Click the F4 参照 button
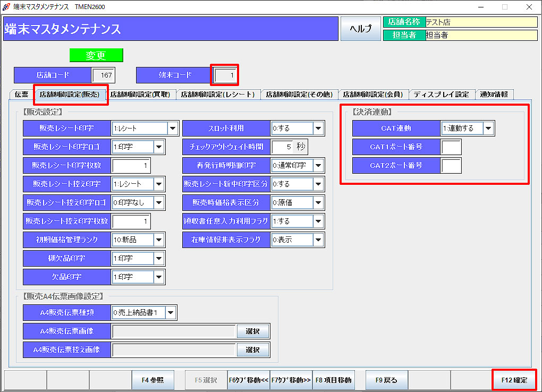Image resolution: width=542 pixels, height=392 pixels. click(153, 380)
